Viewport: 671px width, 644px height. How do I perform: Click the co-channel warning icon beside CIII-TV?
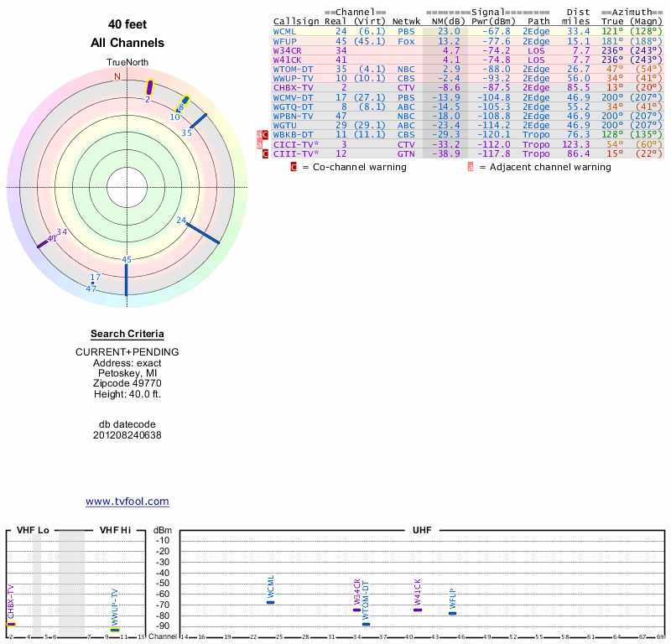point(266,154)
